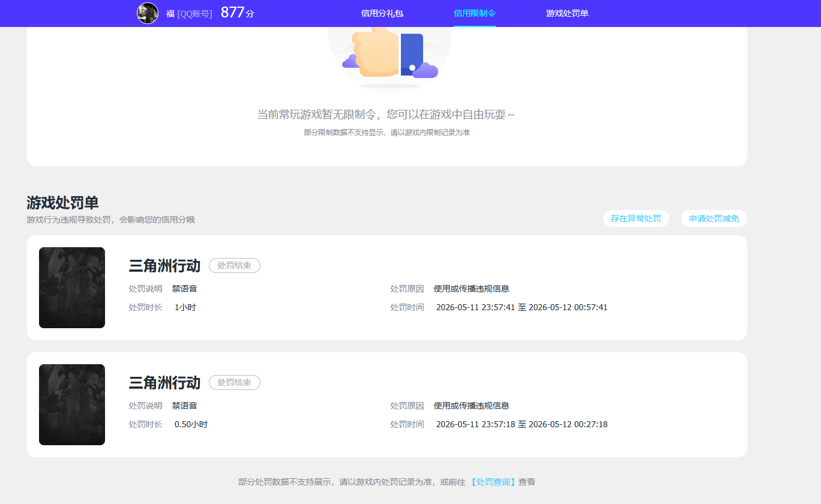Click the 游戏处罚单 section heading
This screenshot has width=821, height=504.
coord(62,203)
